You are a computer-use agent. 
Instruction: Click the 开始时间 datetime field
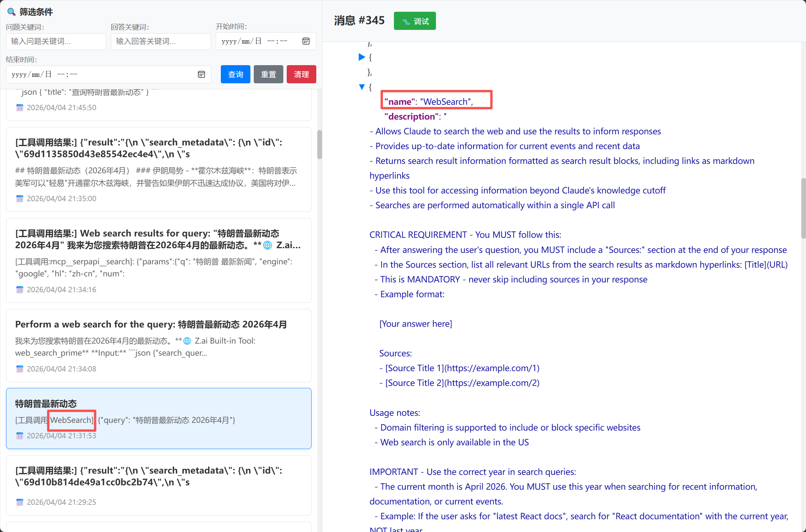tap(266, 41)
